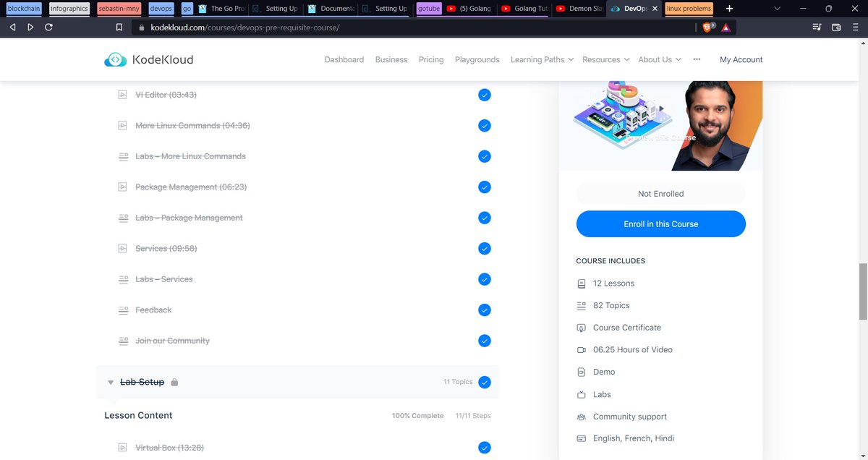Open the About Us dropdown menu
Screen dimensions: 868x460
[660, 59]
